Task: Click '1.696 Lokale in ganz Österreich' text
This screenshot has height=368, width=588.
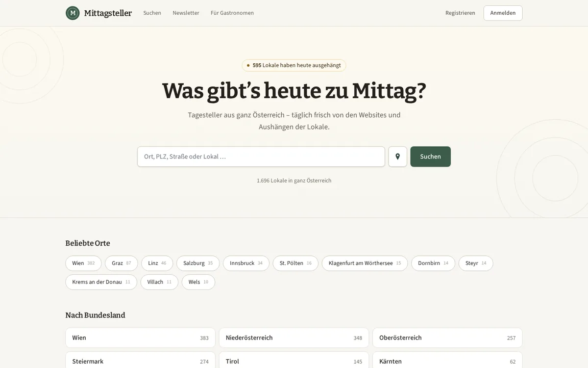Action: [294, 181]
